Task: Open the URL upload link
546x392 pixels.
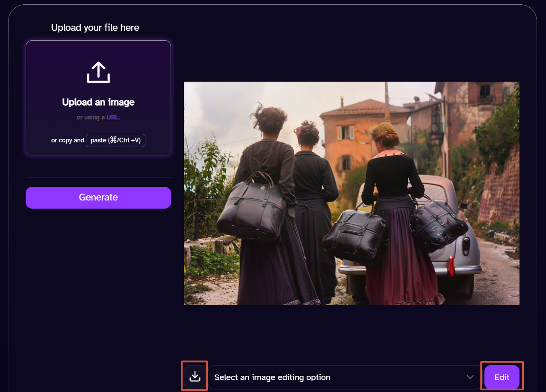Action: pos(112,117)
